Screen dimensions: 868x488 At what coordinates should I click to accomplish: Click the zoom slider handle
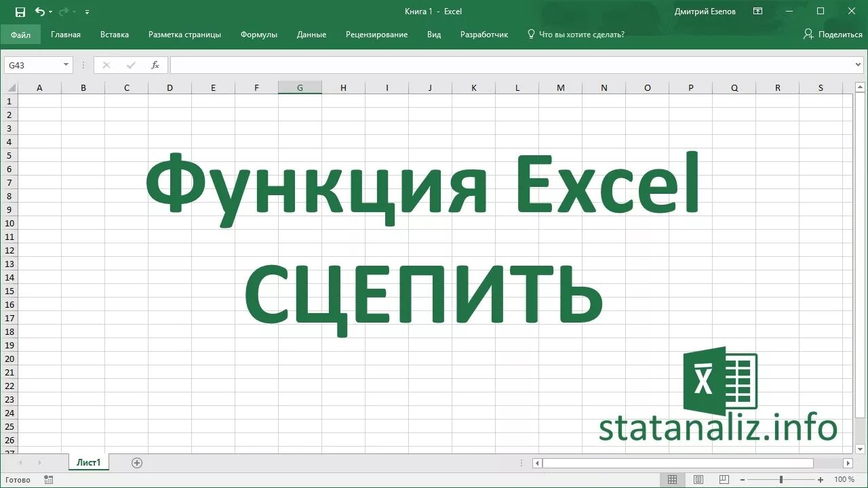pos(781,480)
